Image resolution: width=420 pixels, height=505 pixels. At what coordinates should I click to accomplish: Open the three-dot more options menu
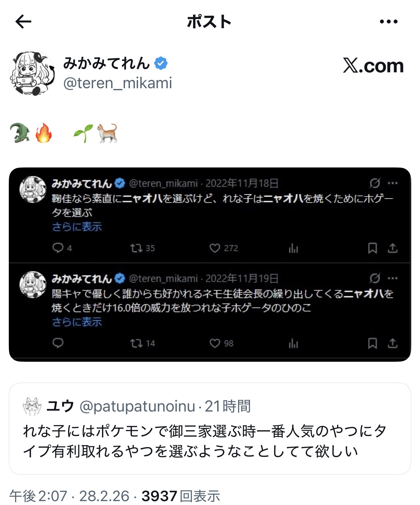(388, 22)
